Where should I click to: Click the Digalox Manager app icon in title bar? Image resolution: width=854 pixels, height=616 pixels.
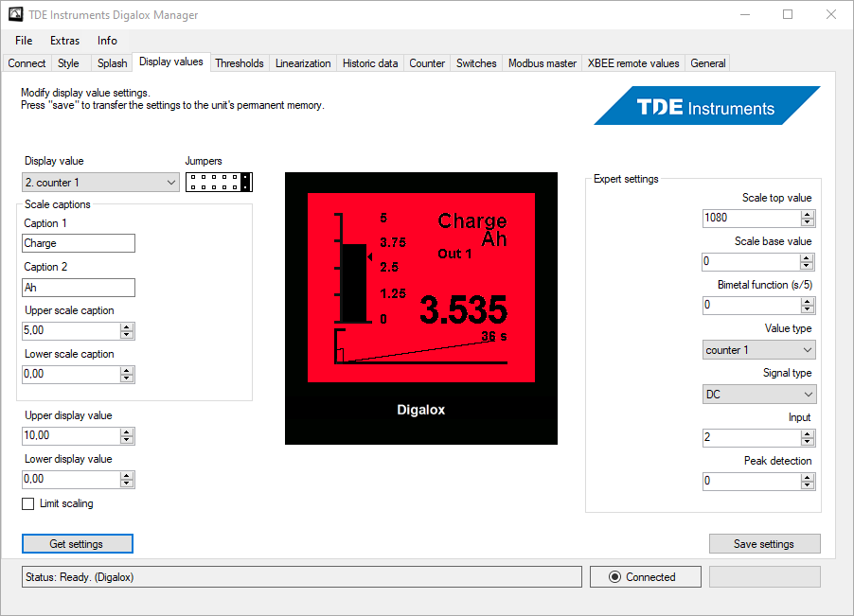pos(16,15)
